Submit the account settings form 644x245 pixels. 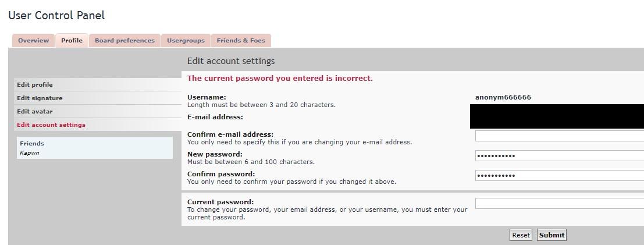(x=552, y=235)
